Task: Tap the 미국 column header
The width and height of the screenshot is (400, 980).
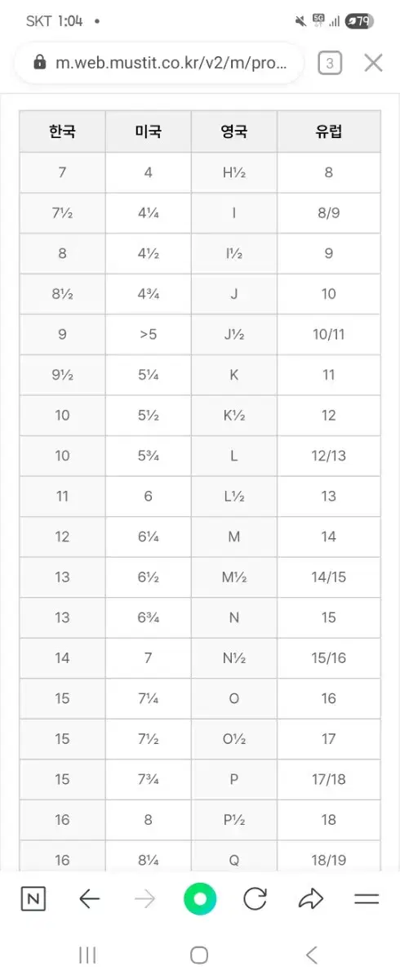Action: pos(149,131)
